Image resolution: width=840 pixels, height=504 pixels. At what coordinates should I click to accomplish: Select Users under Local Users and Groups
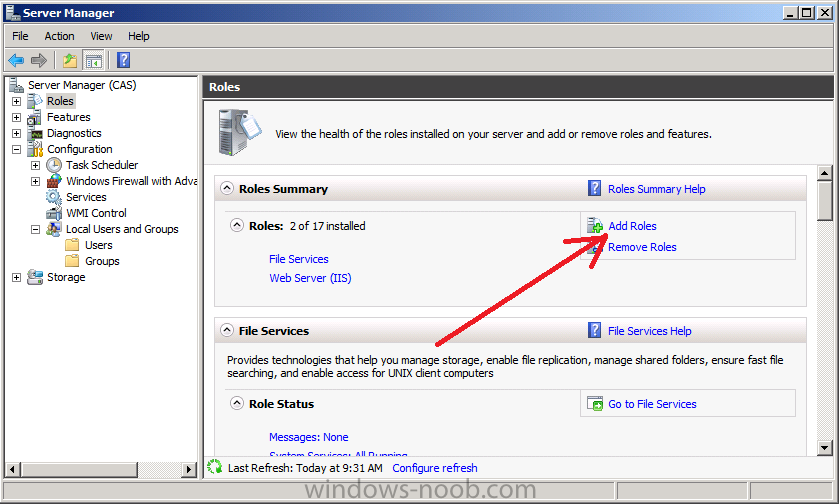(x=99, y=245)
